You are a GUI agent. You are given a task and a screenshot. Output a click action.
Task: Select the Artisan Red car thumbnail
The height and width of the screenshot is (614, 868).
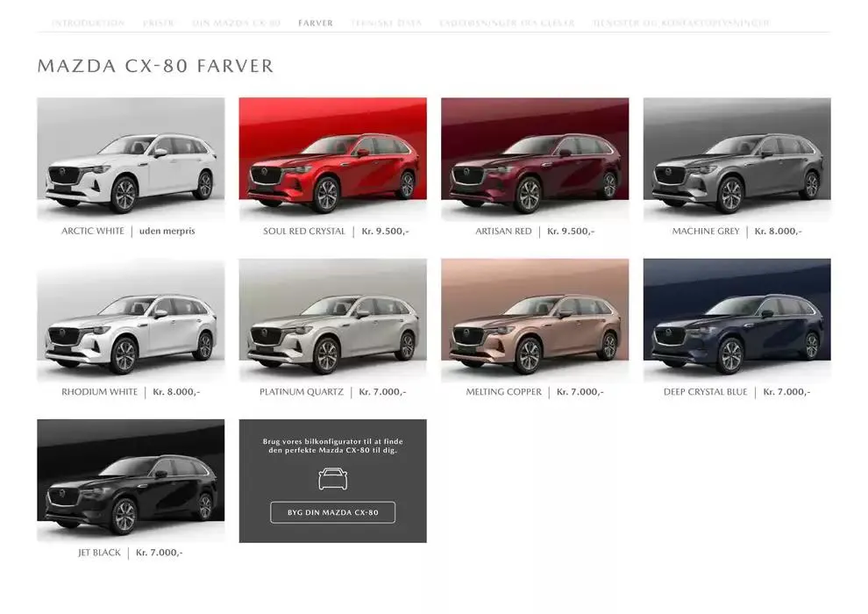coord(536,157)
